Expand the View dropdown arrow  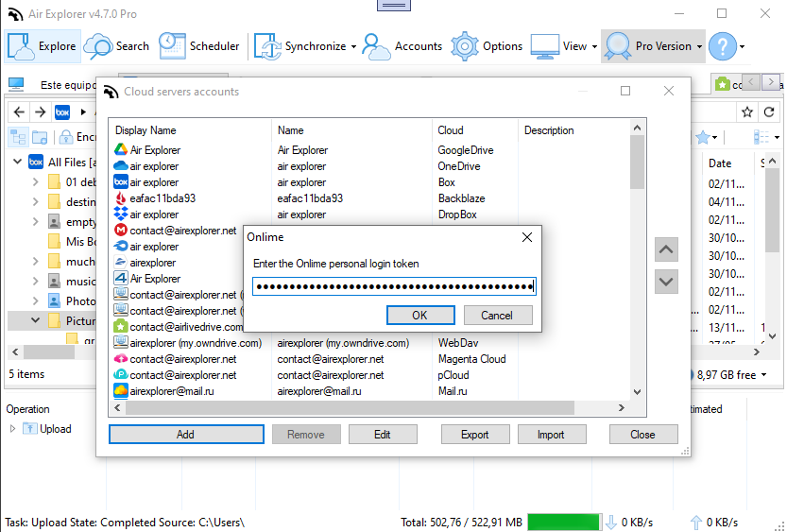[595, 46]
